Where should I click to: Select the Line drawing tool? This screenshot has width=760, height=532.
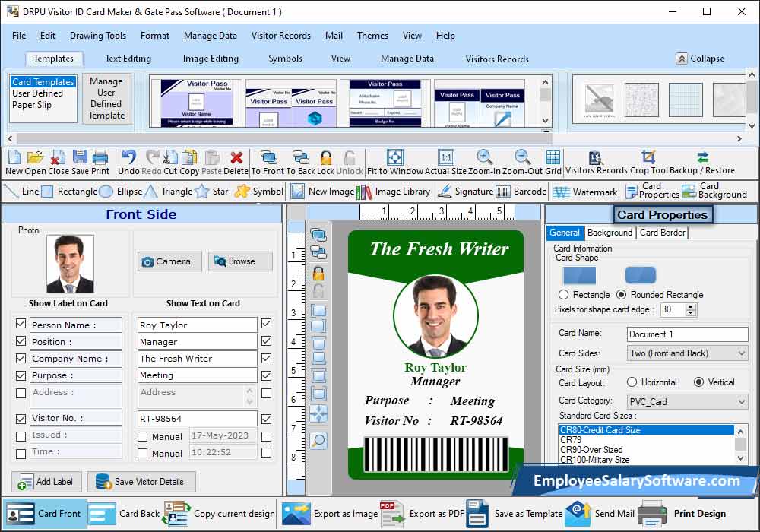[21, 192]
